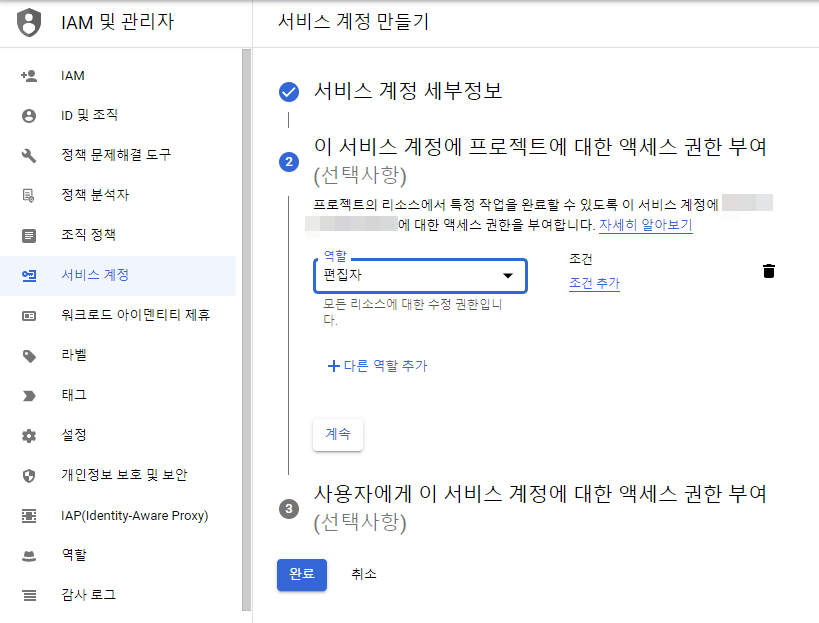
Task: Click the 라벨 tag icon
Action: coord(29,355)
